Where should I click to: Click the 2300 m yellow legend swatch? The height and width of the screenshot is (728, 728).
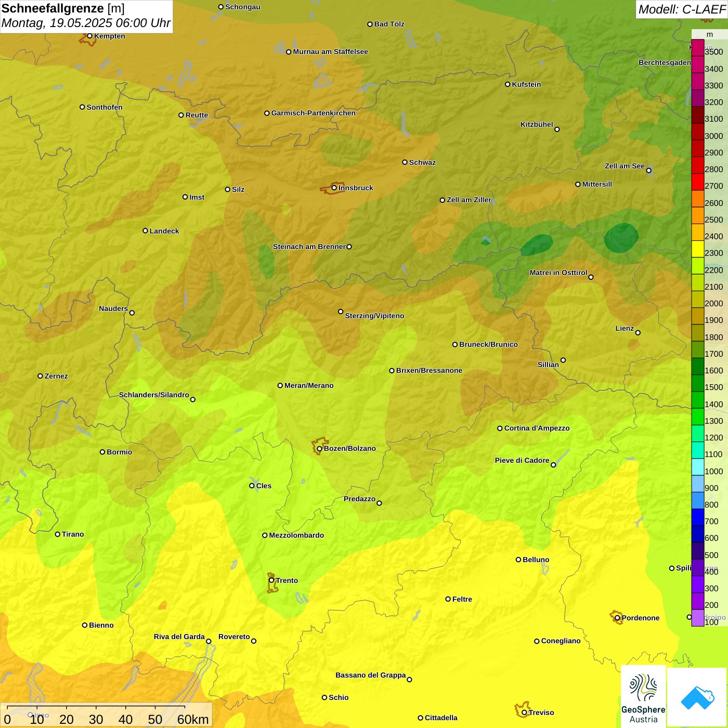[698, 249]
